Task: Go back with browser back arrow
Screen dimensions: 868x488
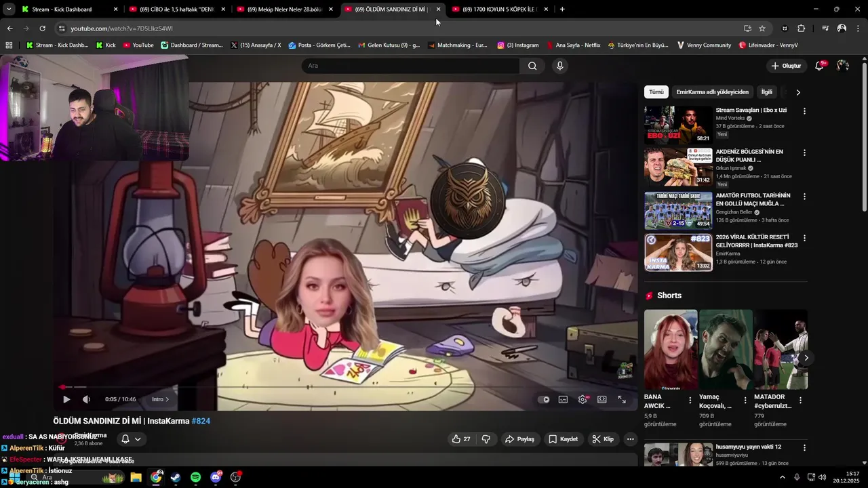Action: (x=9, y=28)
